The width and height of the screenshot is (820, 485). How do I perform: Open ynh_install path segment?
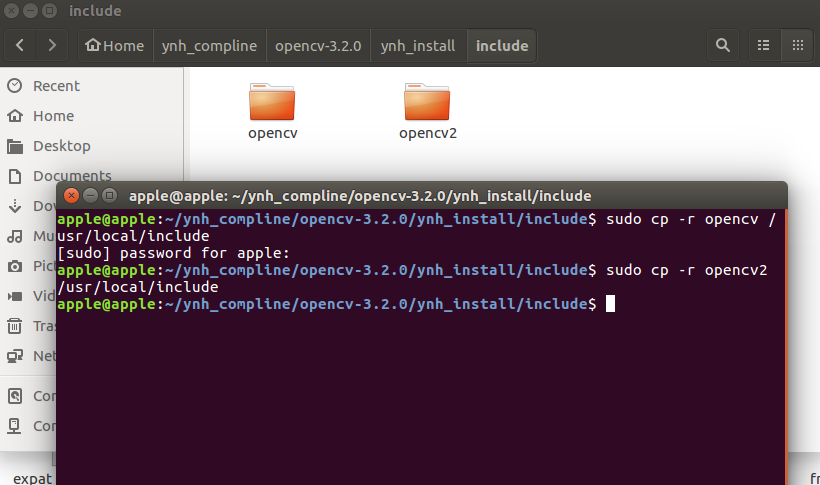418,46
